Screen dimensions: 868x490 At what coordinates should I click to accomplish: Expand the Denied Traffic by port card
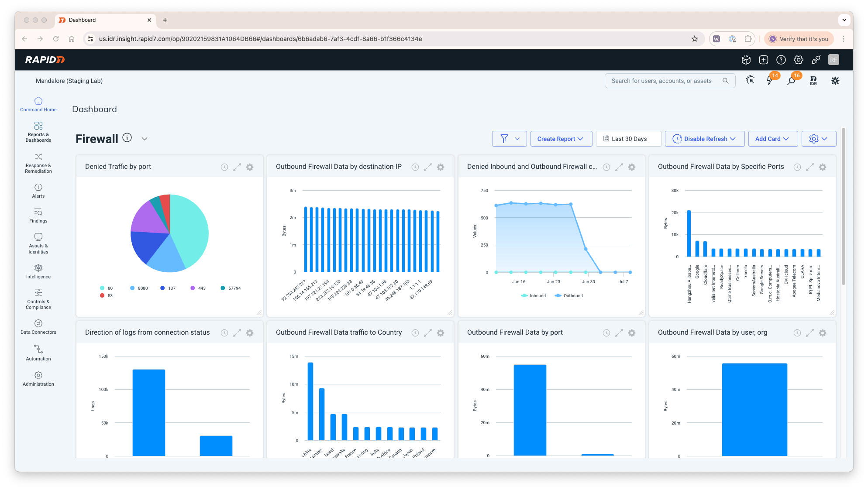[237, 167]
